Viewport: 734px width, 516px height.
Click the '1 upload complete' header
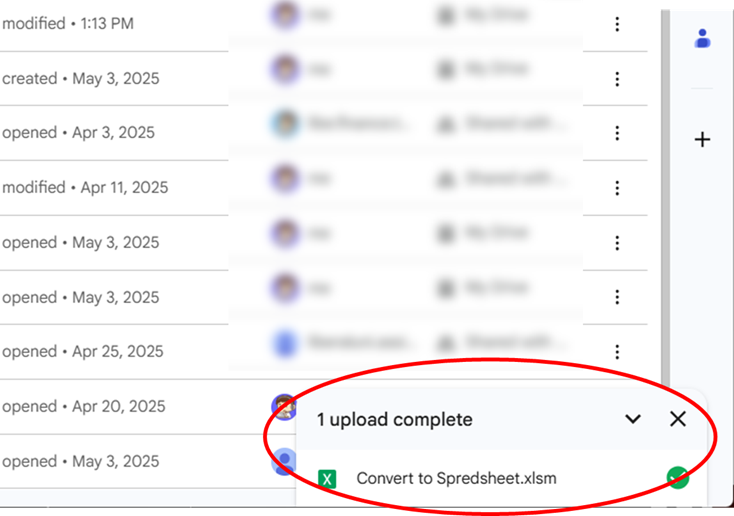pos(395,420)
